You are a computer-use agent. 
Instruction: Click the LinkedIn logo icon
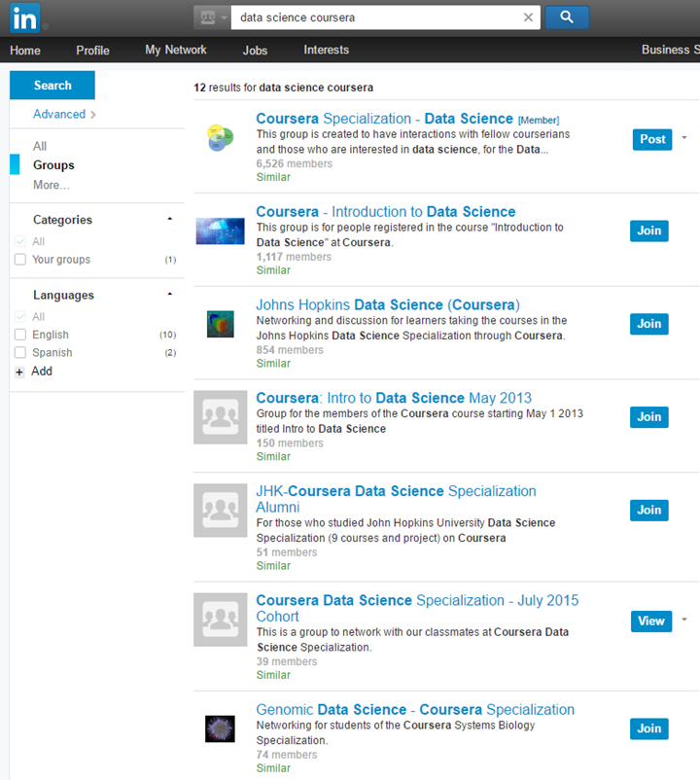[24, 18]
